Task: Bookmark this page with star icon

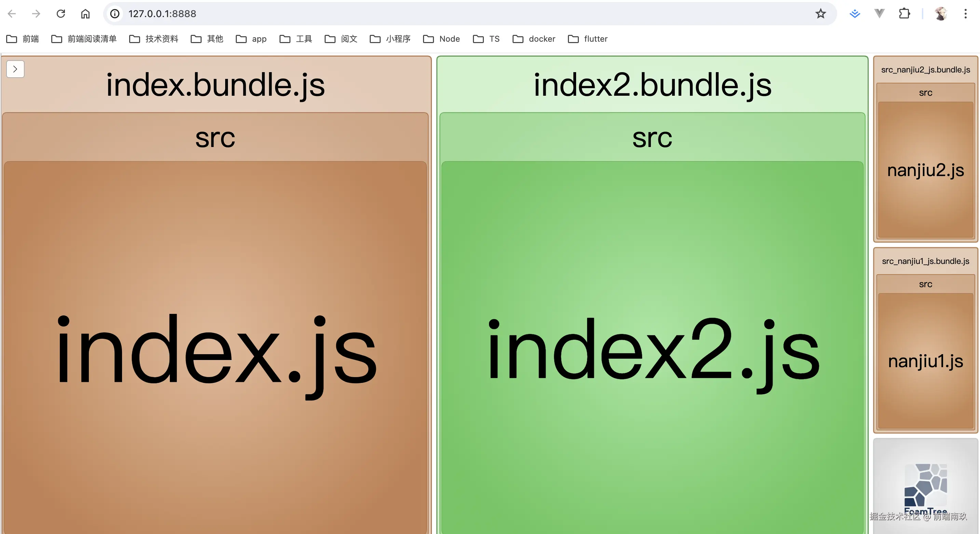Action: click(x=821, y=14)
